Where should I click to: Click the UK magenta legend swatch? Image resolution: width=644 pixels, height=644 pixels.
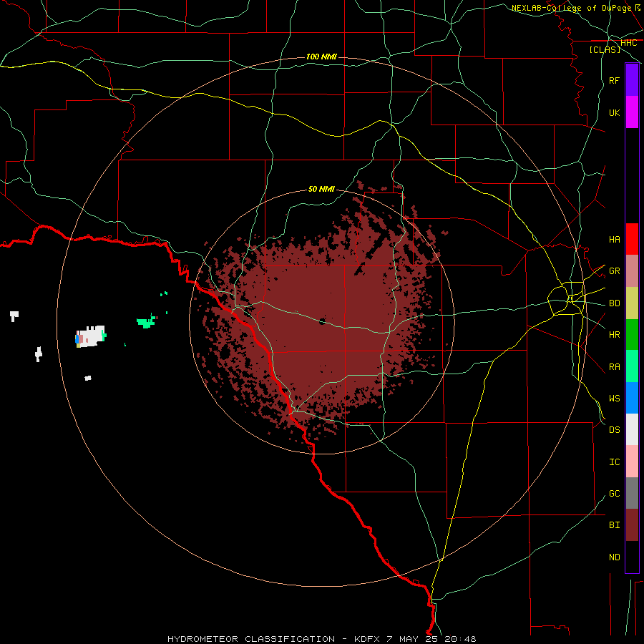click(x=632, y=112)
